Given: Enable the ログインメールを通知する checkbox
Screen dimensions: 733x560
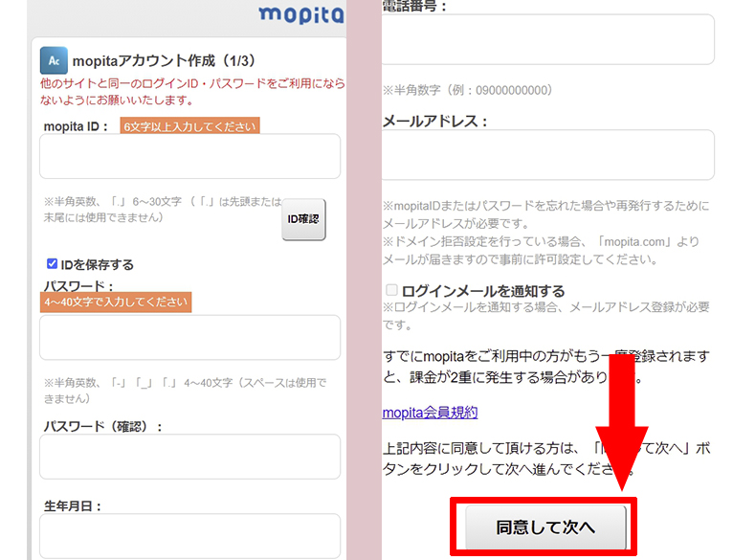Looking at the screenshot, I should pyautogui.click(x=391, y=290).
